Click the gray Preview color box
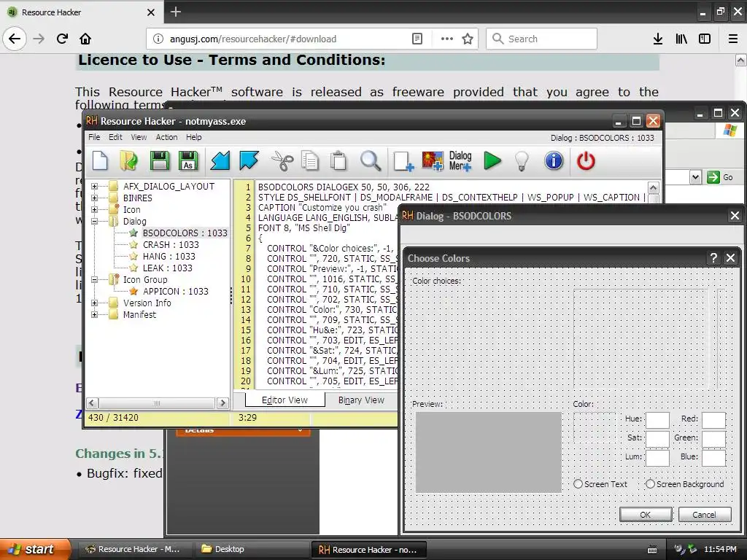This screenshot has height=560, width=747. [488, 452]
